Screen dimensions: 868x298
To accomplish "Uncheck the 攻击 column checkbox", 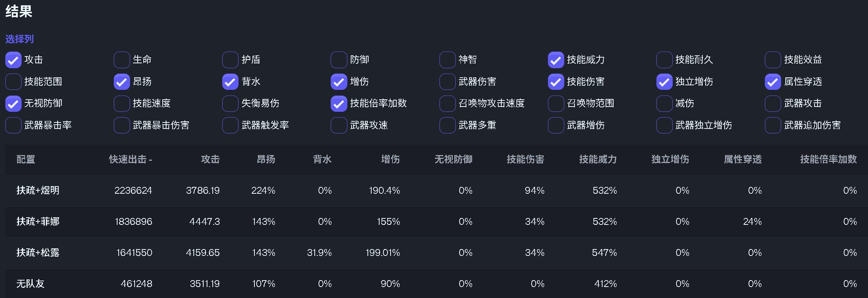I will pyautogui.click(x=13, y=60).
